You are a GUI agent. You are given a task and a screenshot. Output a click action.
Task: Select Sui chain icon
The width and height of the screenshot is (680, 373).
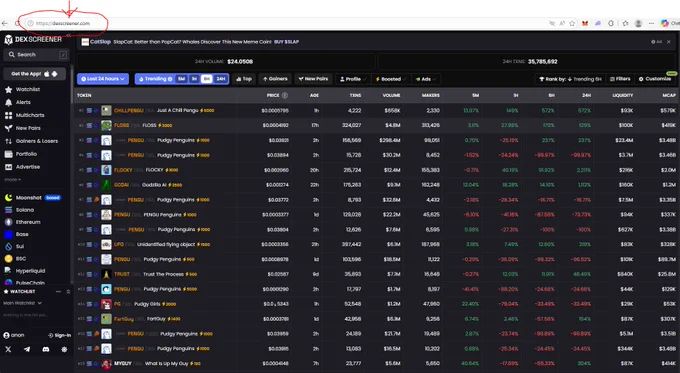[8, 246]
